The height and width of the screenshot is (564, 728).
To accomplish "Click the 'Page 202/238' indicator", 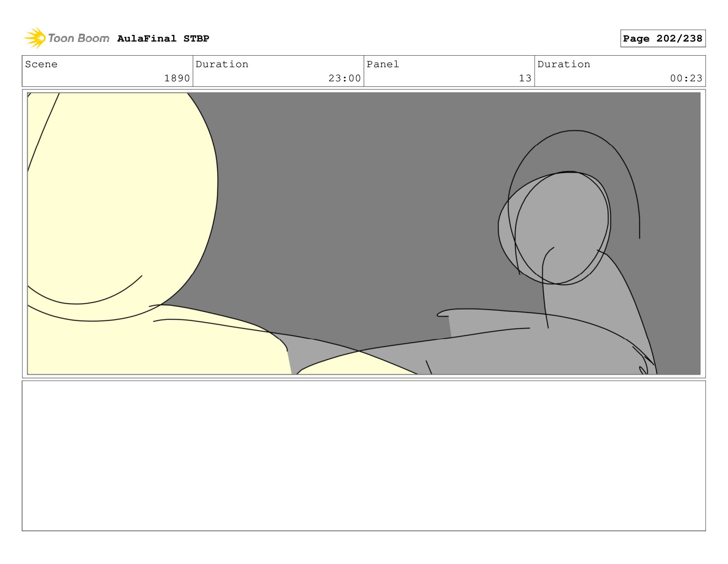I will pyautogui.click(x=663, y=38).
